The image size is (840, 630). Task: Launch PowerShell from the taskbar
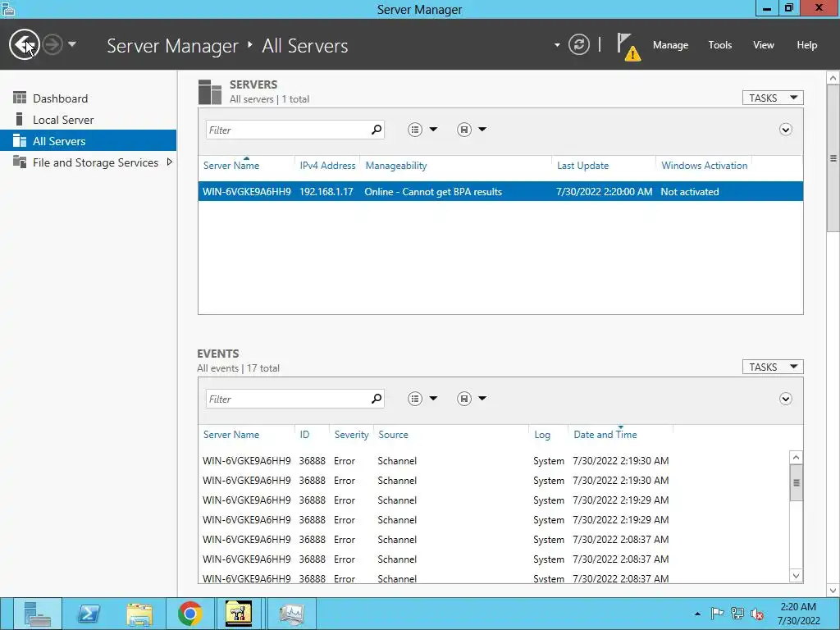(x=88, y=614)
